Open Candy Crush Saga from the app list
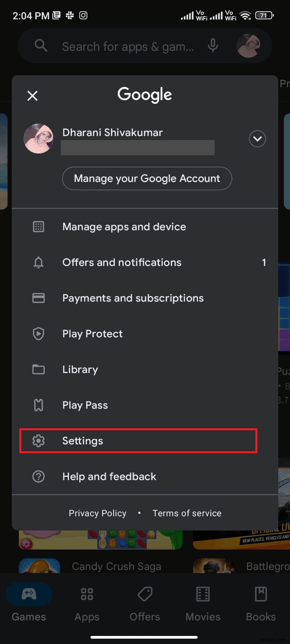 coord(116,566)
